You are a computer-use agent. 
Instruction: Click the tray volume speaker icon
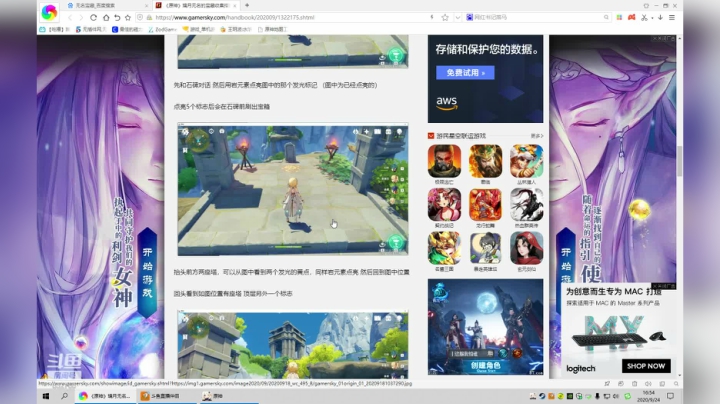(616, 396)
